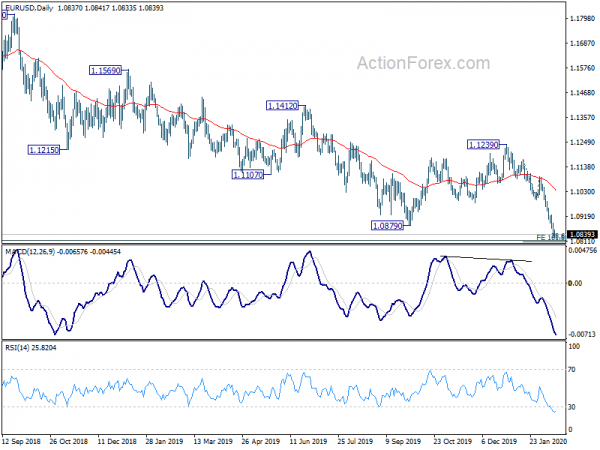Click the 1.12390 price label
Image resolution: width=600 pixels, height=450 pixels.
(484, 145)
